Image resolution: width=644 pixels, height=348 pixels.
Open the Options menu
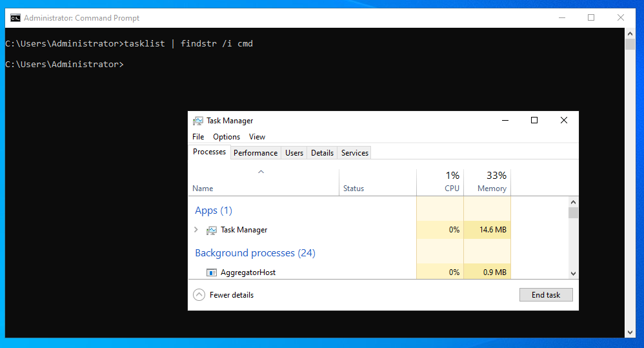[226, 137]
